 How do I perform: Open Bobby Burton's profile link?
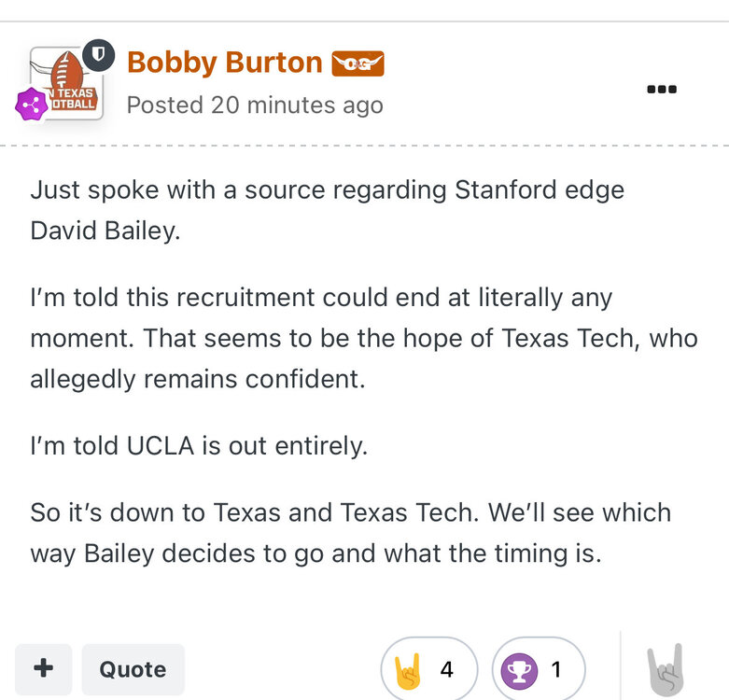(x=224, y=63)
